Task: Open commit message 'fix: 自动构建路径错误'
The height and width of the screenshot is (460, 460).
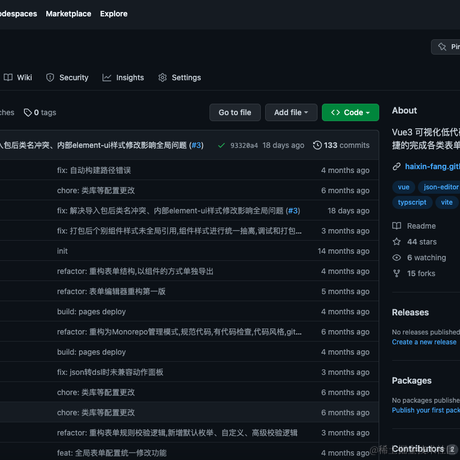Action: [x=94, y=170]
